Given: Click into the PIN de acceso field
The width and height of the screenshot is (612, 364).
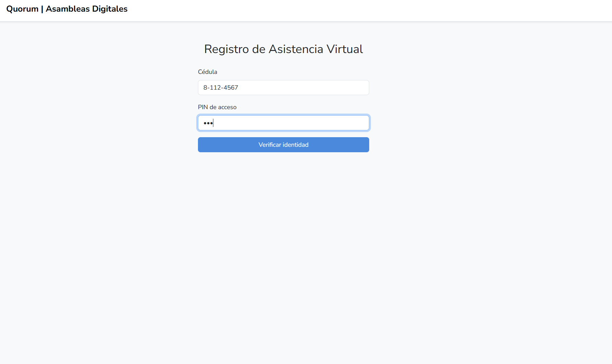Looking at the screenshot, I should click(x=283, y=123).
